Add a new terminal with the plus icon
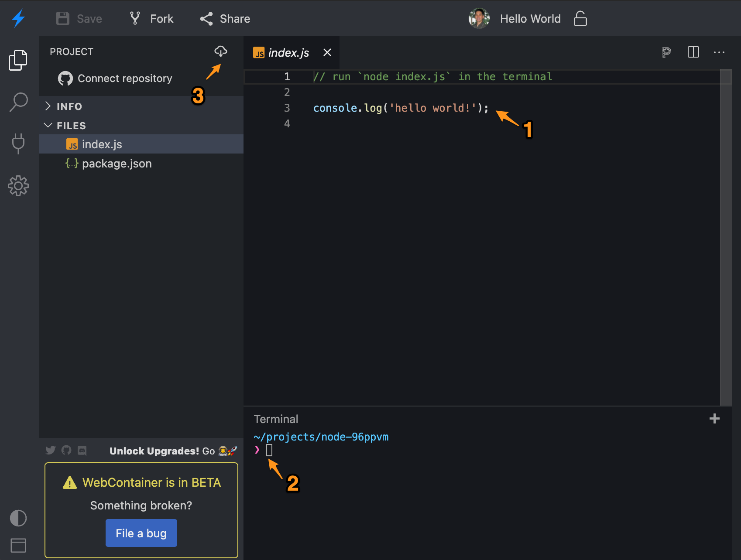 714,419
